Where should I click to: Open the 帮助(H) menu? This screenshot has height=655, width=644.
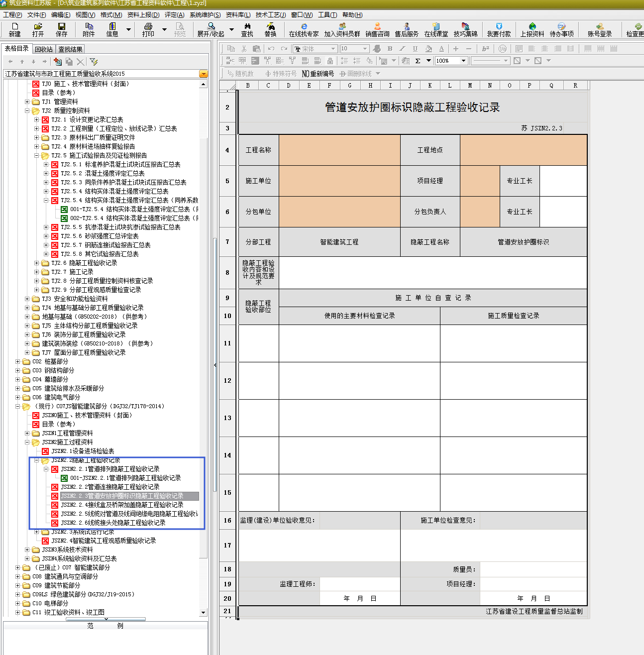[352, 15]
